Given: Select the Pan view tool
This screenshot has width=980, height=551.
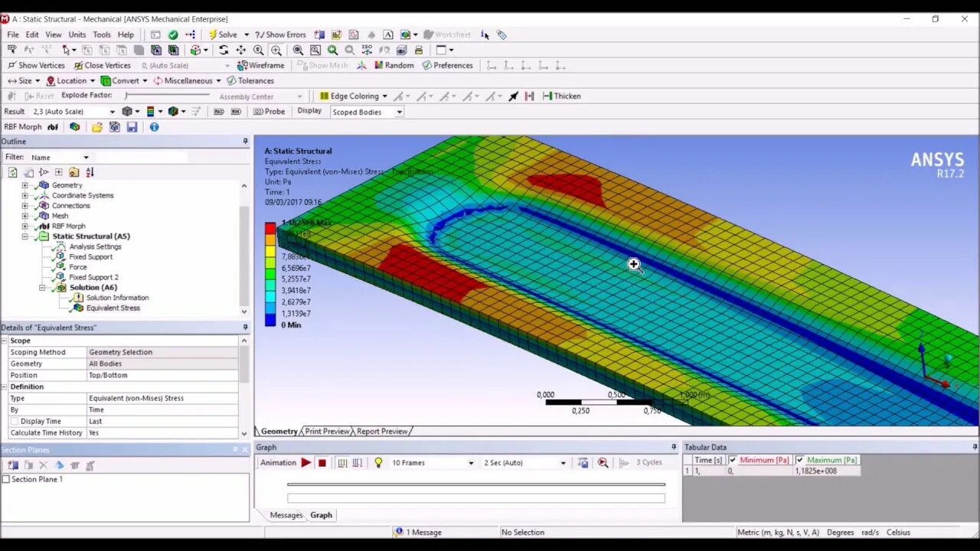Looking at the screenshot, I should 241,50.
